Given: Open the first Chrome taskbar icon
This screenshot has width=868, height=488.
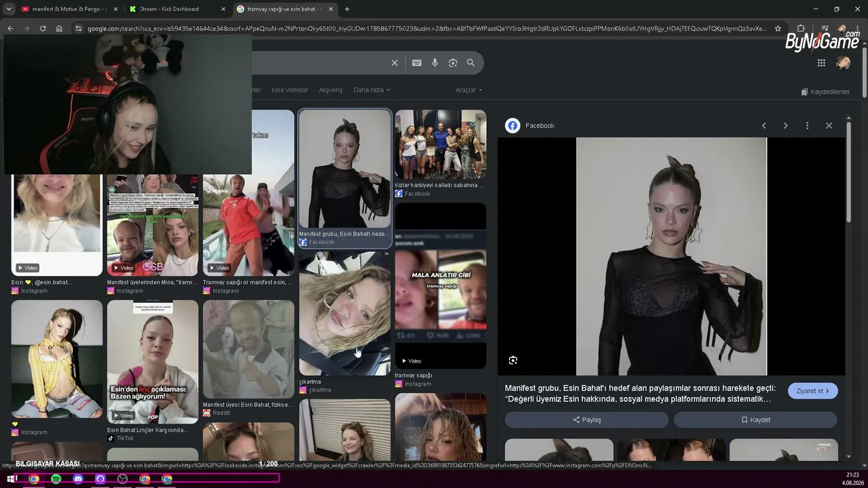Looking at the screenshot, I should point(34,479).
